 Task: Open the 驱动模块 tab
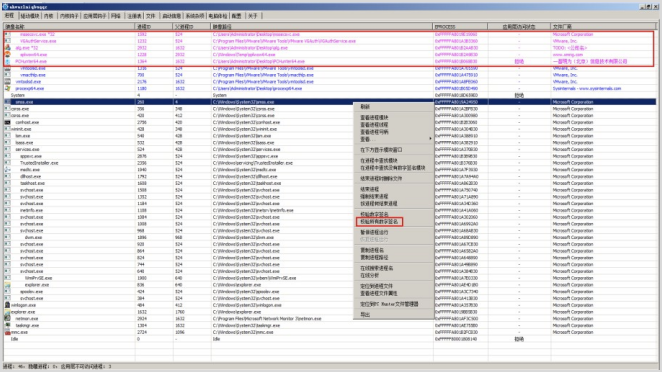[x=30, y=16]
